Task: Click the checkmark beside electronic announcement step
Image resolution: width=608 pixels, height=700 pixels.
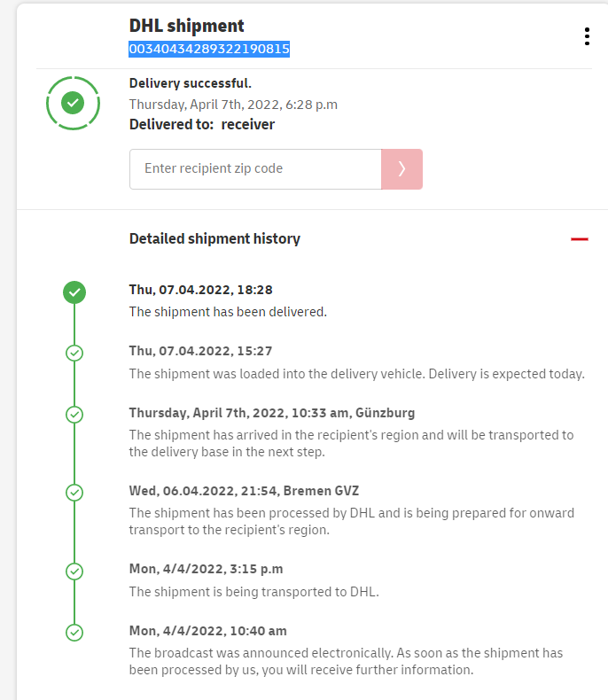Action: pos(74,632)
